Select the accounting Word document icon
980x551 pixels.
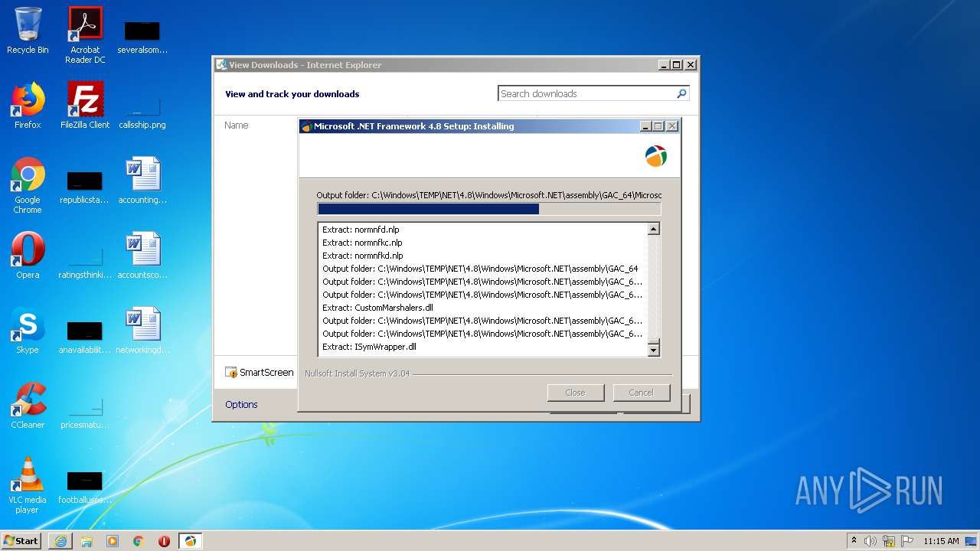click(142, 181)
